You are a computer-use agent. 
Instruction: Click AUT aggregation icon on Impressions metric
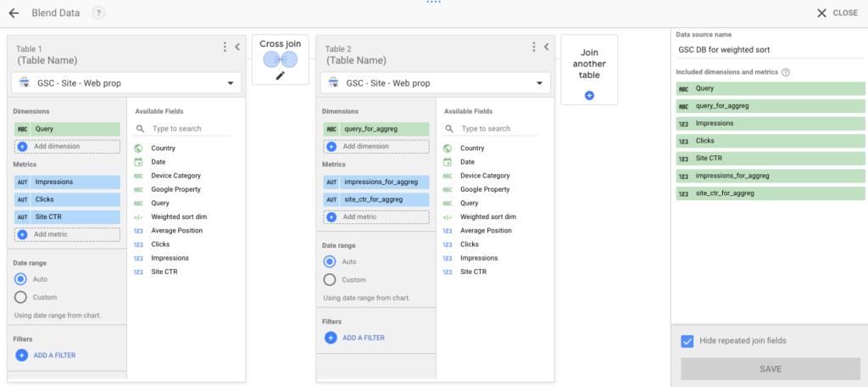(x=22, y=182)
